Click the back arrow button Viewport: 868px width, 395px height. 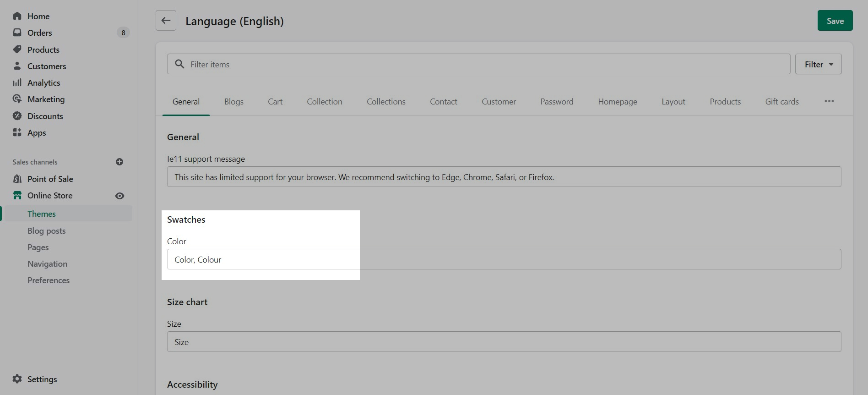coord(166,21)
